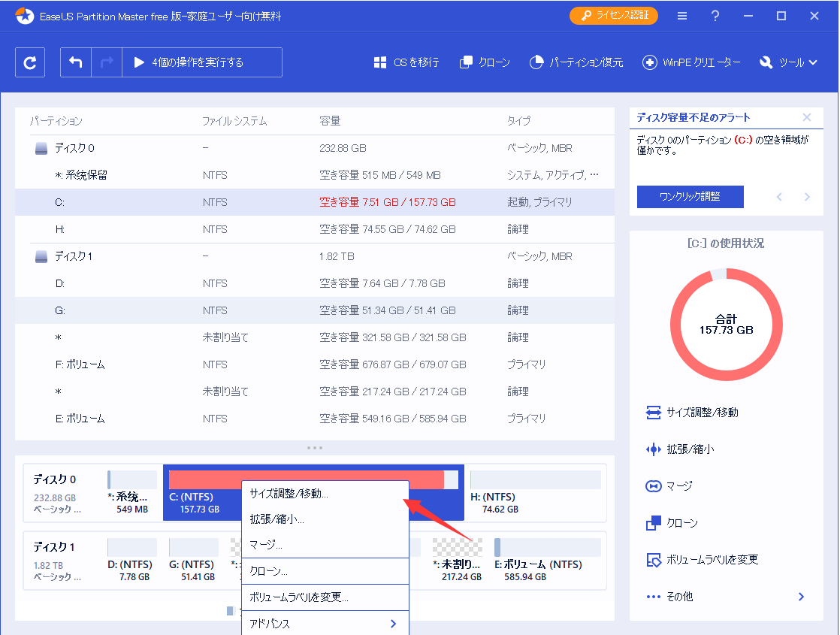840x635 pixels.
Task: Select the 217.24 GB unallocated block in disk map
Action: click(x=458, y=560)
